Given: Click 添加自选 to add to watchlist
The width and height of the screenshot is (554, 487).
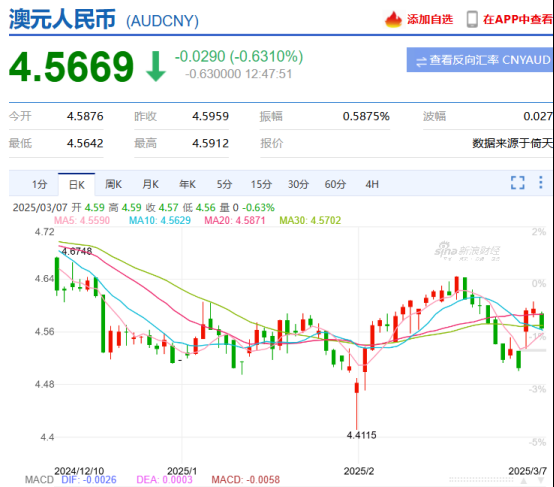Looking at the screenshot, I should [x=430, y=19].
